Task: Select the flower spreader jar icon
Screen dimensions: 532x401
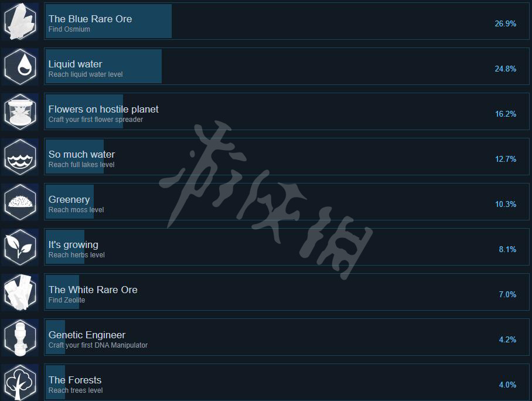Action: [x=20, y=112]
